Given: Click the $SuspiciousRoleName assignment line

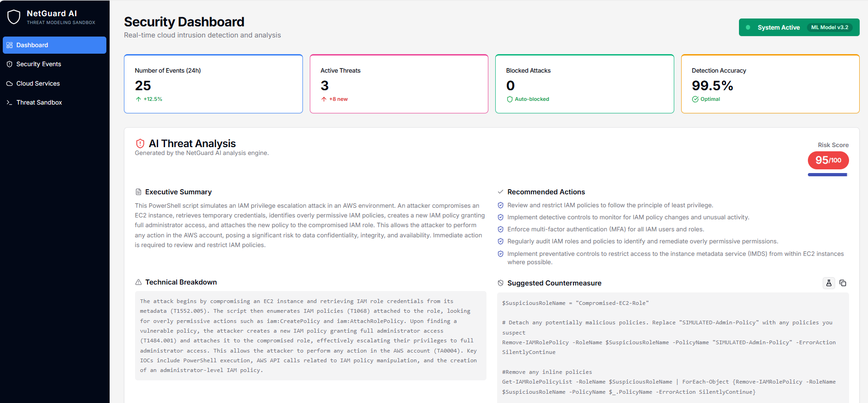Looking at the screenshot, I should pyautogui.click(x=575, y=303).
